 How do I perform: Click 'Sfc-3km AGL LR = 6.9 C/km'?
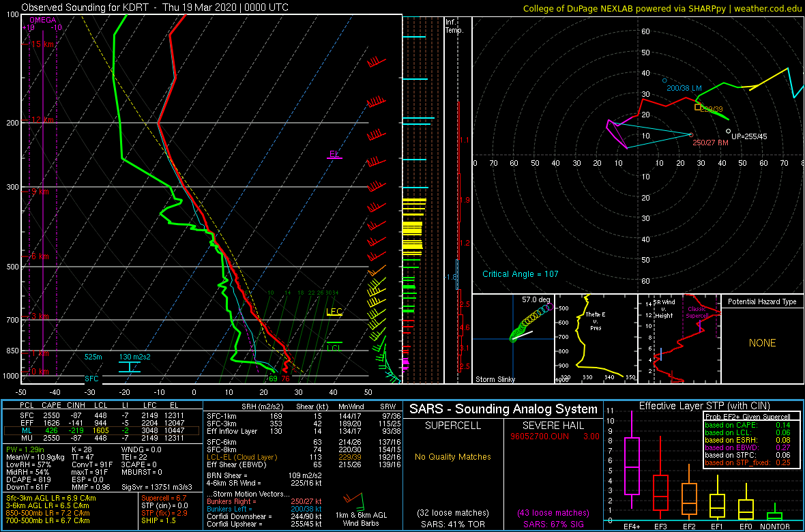pyautogui.click(x=50, y=498)
